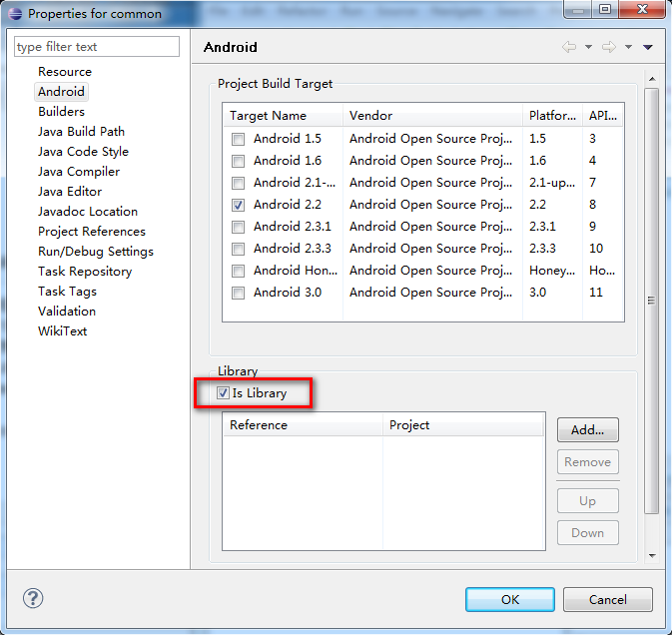Open the page view menu triangle
This screenshot has width=672, height=635.
point(648,47)
